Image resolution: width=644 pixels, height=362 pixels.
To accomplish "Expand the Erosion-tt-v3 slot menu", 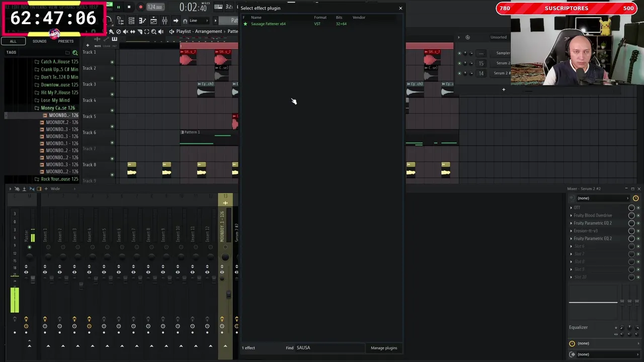I will tap(571, 231).
